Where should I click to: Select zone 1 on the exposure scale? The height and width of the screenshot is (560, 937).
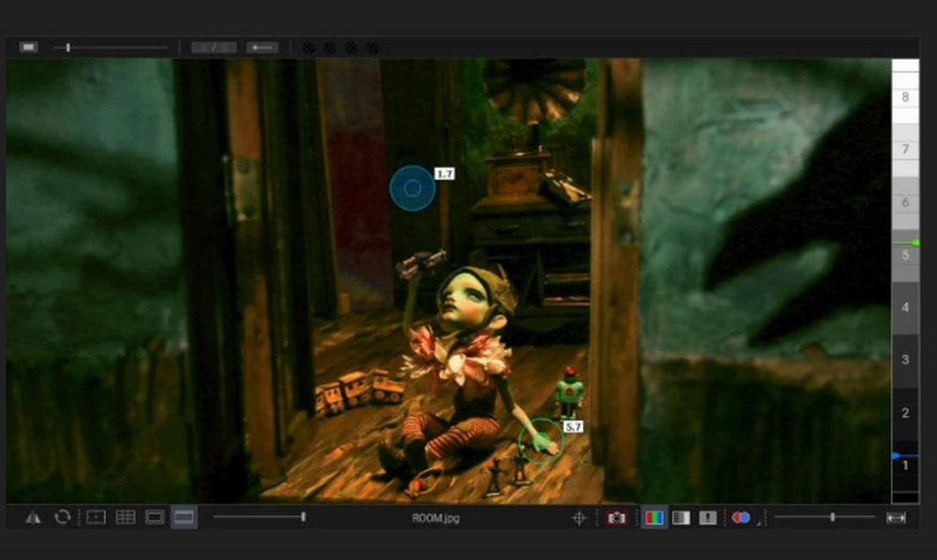pyautogui.click(x=905, y=465)
